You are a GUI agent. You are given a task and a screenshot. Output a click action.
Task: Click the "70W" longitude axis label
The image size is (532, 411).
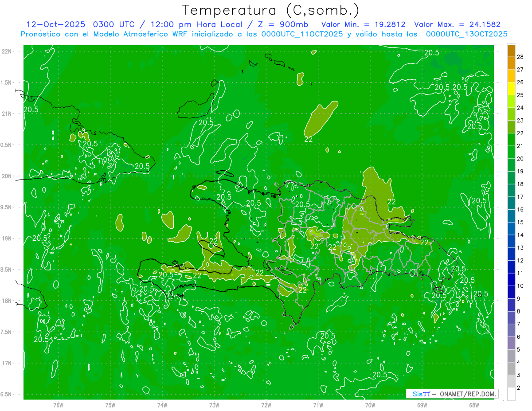370,405
